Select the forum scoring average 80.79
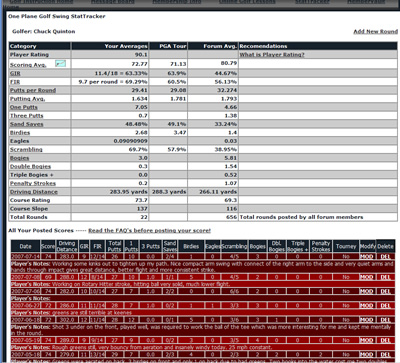 [229, 63]
